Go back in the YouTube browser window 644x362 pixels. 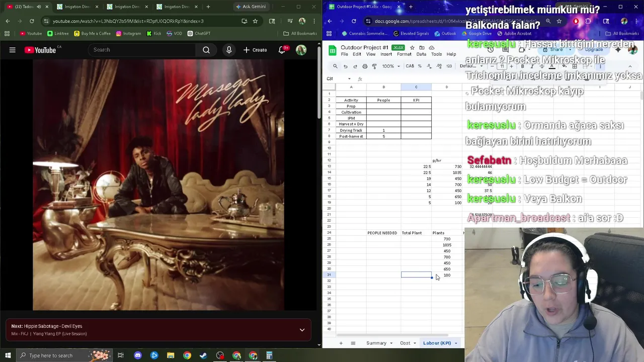click(x=8, y=21)
